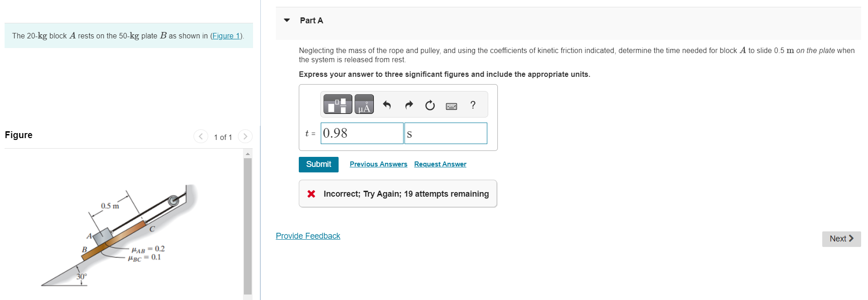The height and width of the screenshot is (300, 868).
Task: Expand the Next navigation chevron
Action: [x=852, y=238]
